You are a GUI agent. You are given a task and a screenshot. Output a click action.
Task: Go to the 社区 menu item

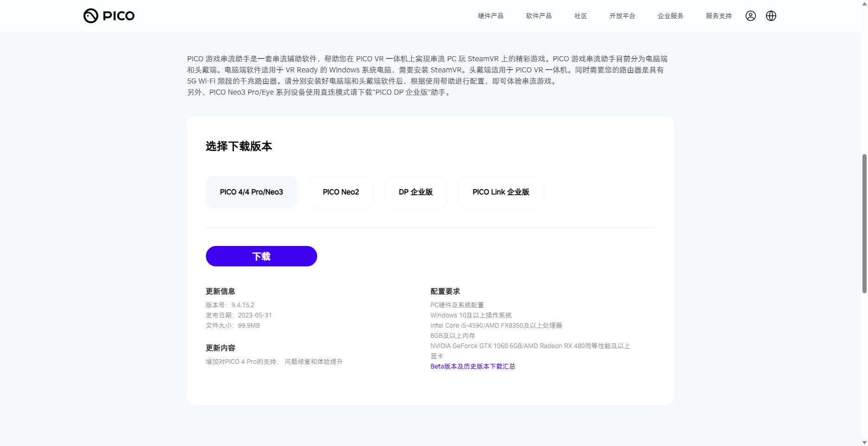pos(581,16)
